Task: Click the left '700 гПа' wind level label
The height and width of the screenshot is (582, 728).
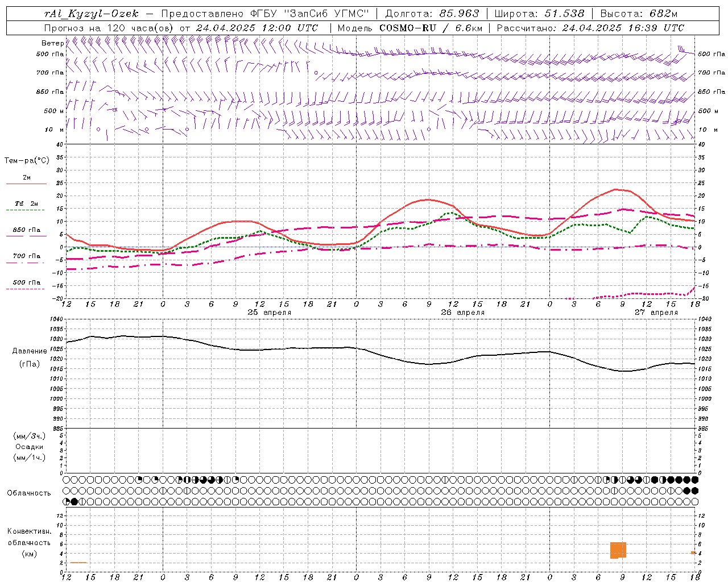Action: [50, 73]
